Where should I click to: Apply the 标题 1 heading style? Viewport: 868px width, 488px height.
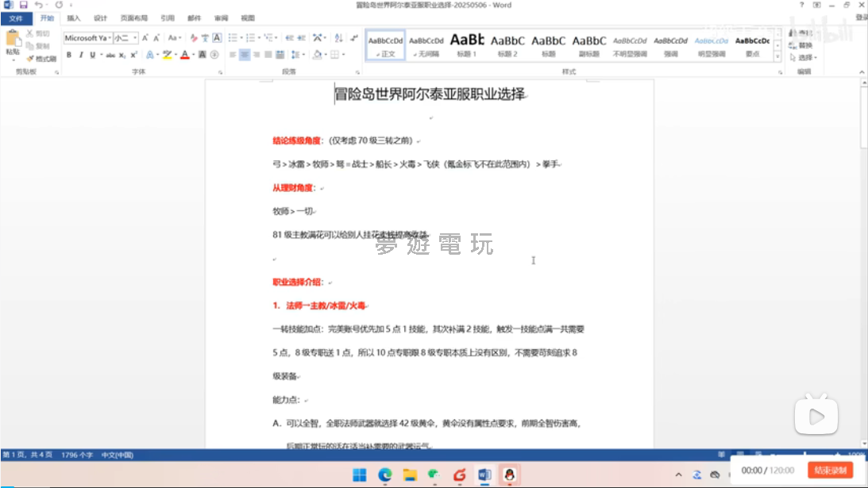pos(466,44)
